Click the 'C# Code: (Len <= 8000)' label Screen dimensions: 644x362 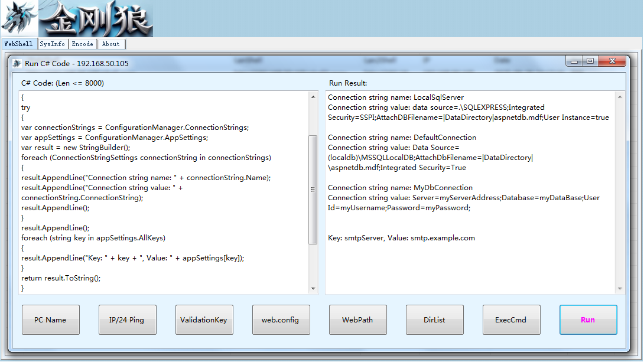63,83
